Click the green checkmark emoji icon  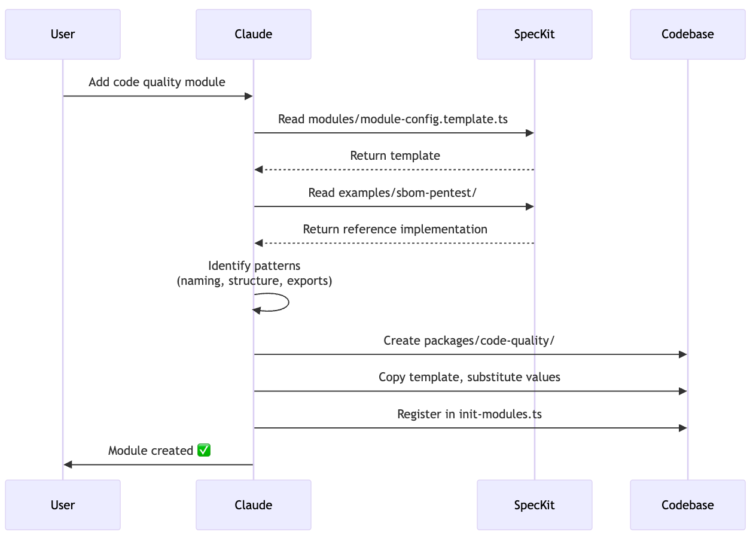click(204, 450)
